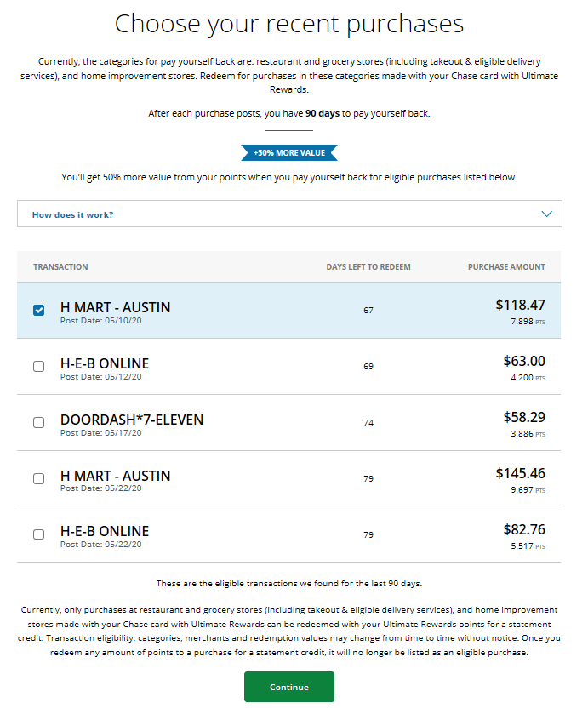
Task: Click the Post Date: 05/10/20 text
Action: [100, 321]
